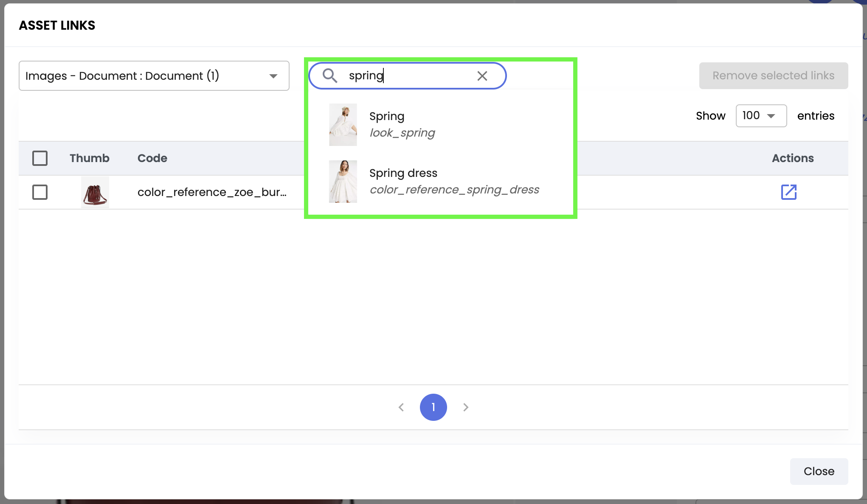This screenshot has height=504, width=867.
Task: Toggle the select-all header checkbox
Action: [40, 158]
